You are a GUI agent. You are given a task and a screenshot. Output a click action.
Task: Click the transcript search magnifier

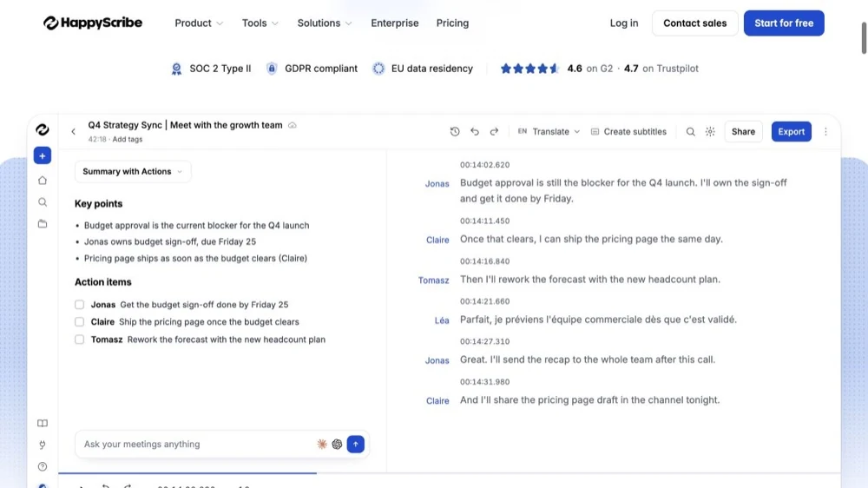click(x=690, y=131)
